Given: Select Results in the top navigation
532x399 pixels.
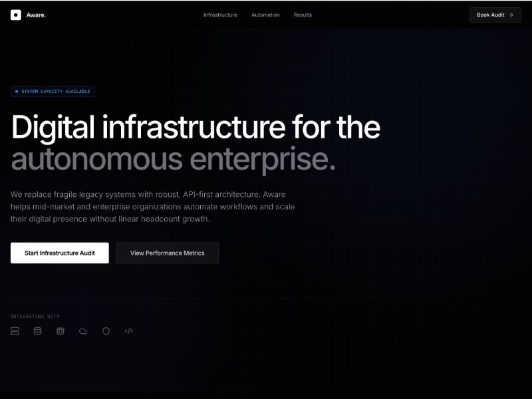Looking at the screenshot, I should (x=303, y=15).
